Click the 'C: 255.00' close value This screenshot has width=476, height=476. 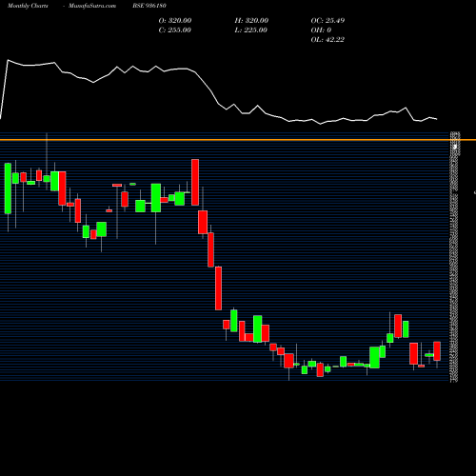(175, 30)
